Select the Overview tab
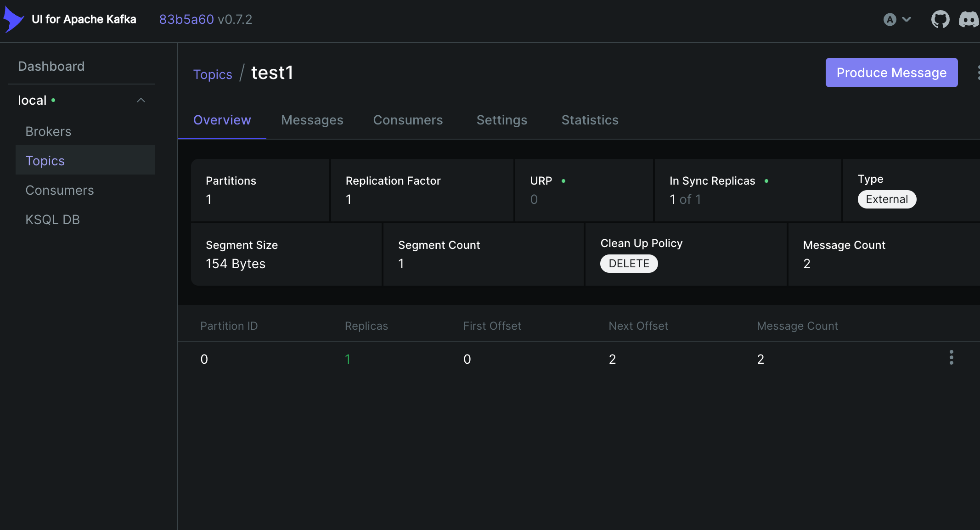 click(x=222, y=120)
